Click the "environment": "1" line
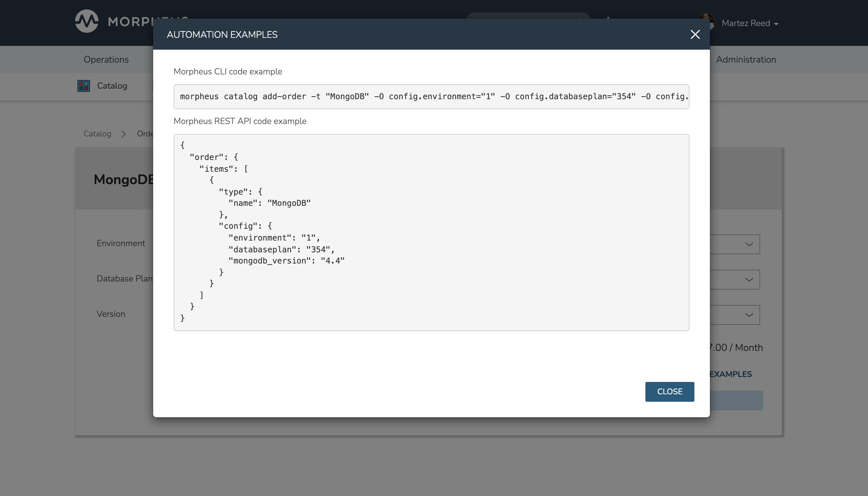Image resolution: width=868 pixels, height=496 pixels. 274,238
